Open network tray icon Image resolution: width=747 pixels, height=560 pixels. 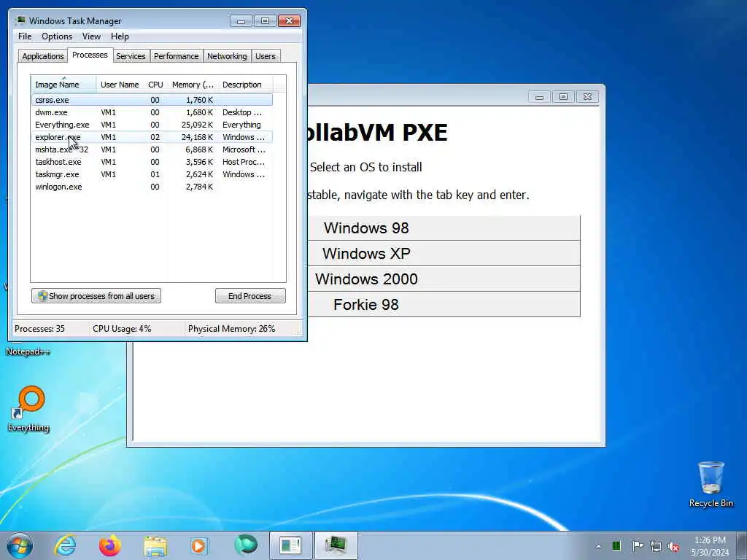tap(656, 546)
